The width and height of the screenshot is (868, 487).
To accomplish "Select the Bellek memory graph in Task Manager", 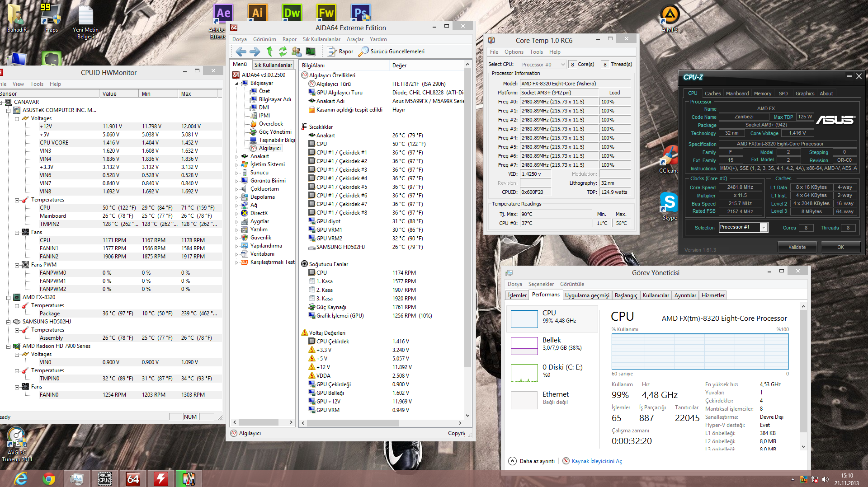I will (524, 346).
